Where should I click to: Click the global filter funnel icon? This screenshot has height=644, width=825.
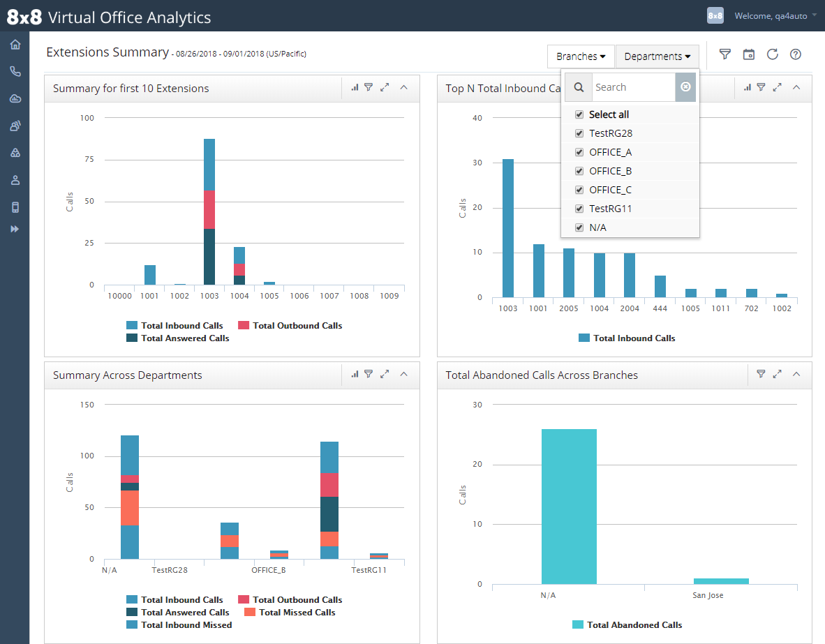pyautogui.click(x=725, y=54)
